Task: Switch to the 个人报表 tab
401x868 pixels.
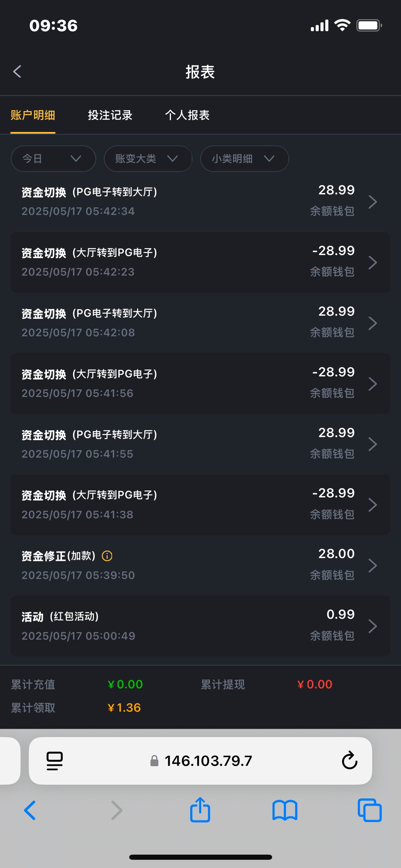Action: 187,115
